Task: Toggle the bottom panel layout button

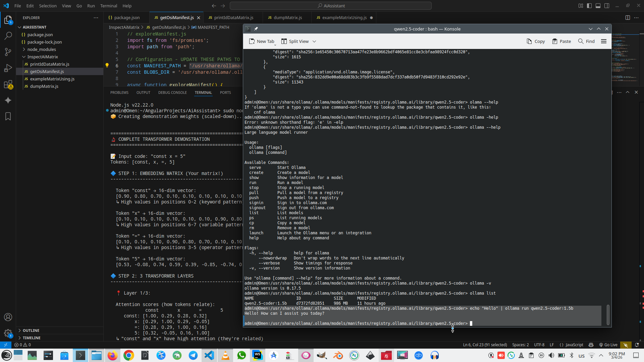Action: tap(598, 6)
